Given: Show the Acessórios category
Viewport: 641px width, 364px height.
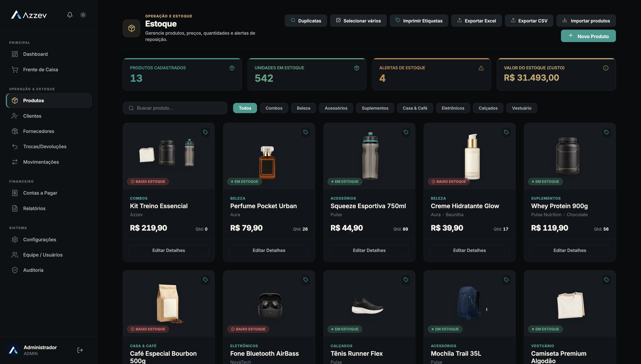Looking at the screenshot, I should point(336,108).
